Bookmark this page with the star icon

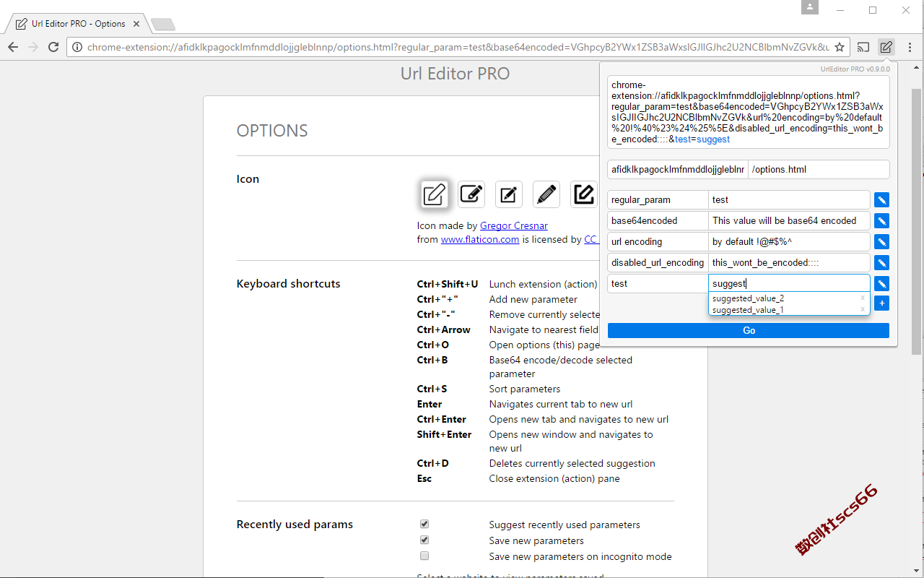[x=840, y=47]
